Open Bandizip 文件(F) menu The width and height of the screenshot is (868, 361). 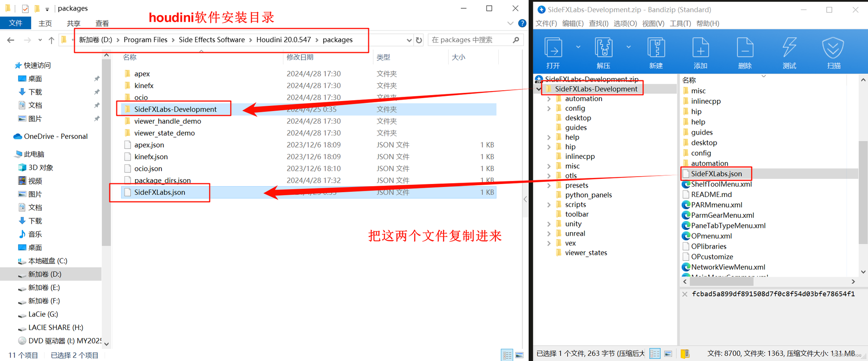546,23
